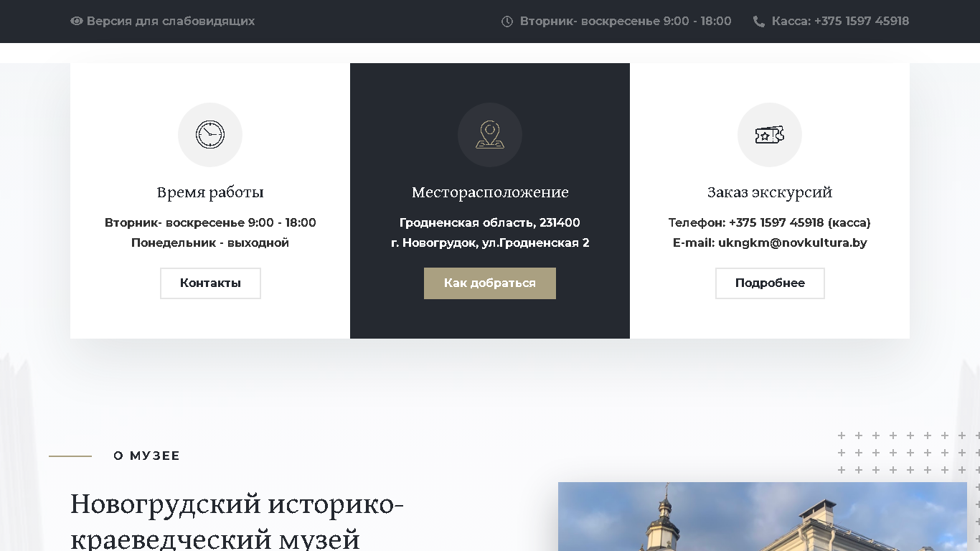Click the museum building photo
This screenshot has height=551, width=980.
[x=763, y=517]
